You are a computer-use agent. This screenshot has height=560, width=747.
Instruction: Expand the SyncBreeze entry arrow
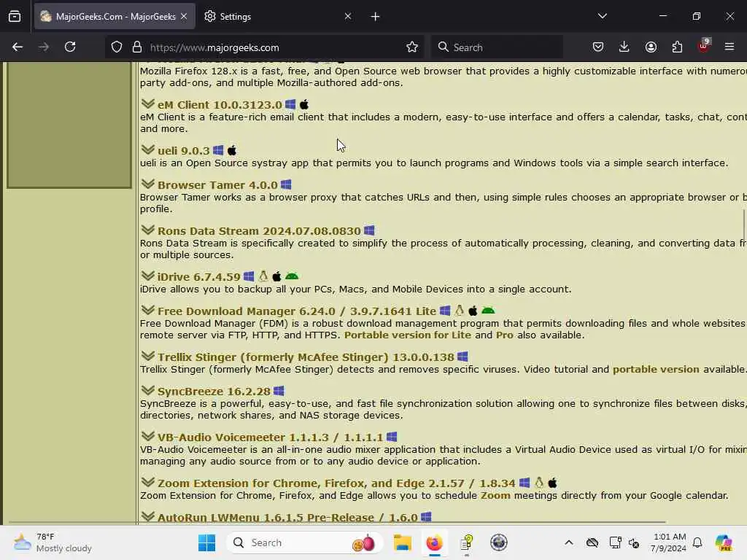147,391
